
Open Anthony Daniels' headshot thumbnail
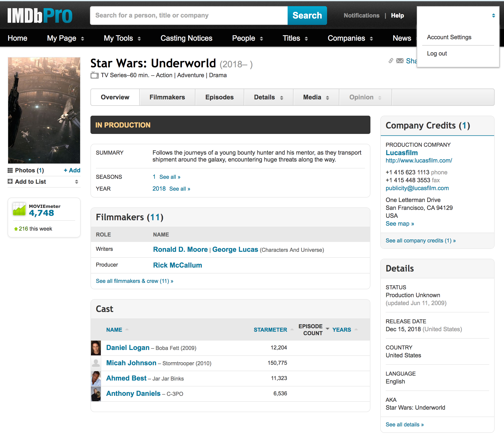pos(96,394)
